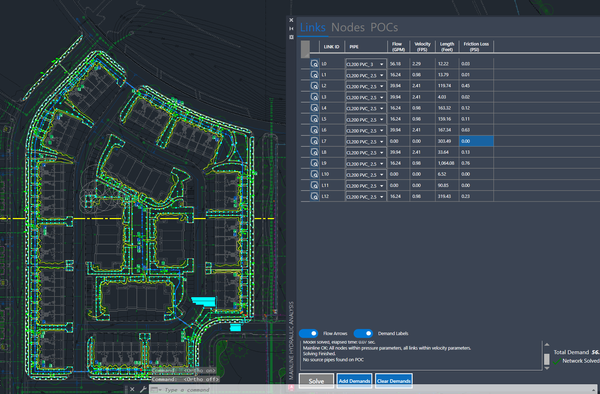This screenshot has width=600, height=394.
Task: Click the Friction Loss column header
Action: tap(476, 47)
